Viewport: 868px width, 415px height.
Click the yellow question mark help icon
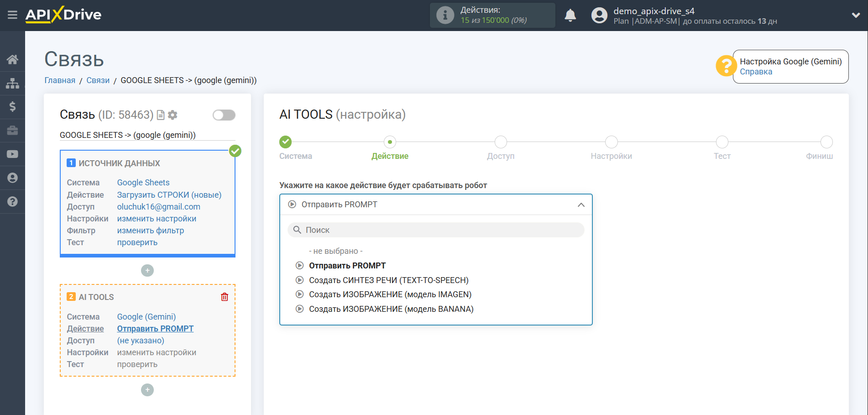point(726,66)
